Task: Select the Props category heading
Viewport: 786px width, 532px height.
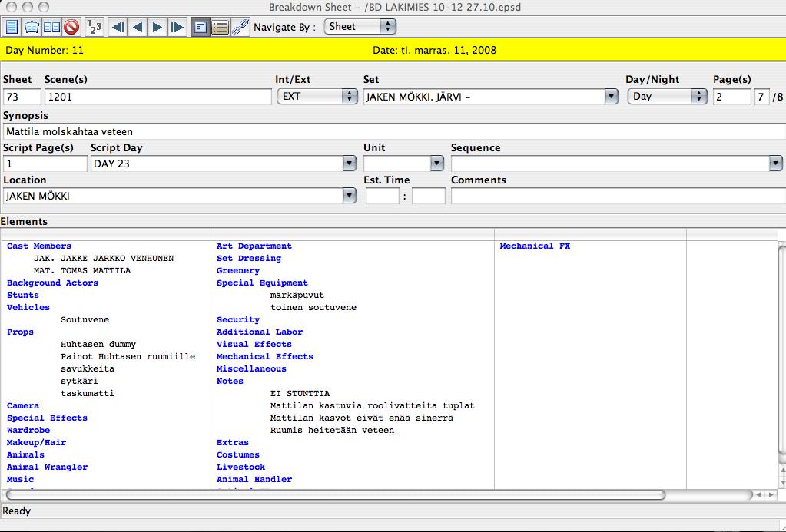Action: [x=20, y=332]
